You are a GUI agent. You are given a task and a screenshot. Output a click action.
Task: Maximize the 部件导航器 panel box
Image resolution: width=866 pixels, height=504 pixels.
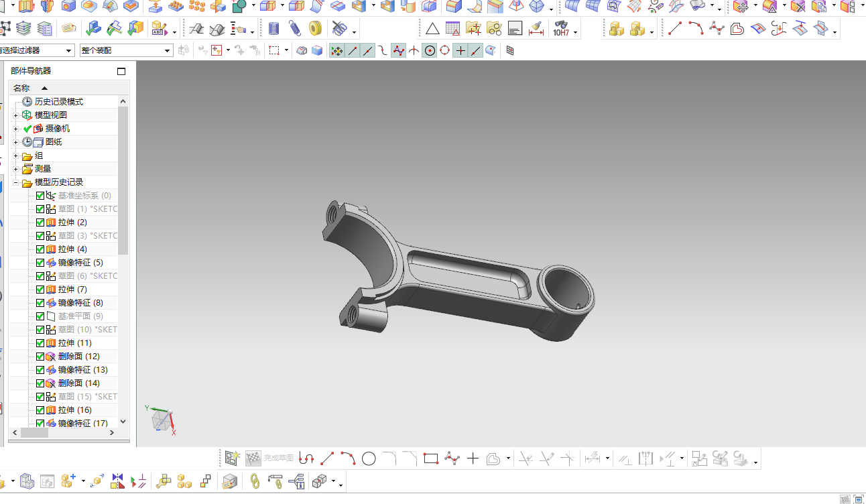[121, 71]
